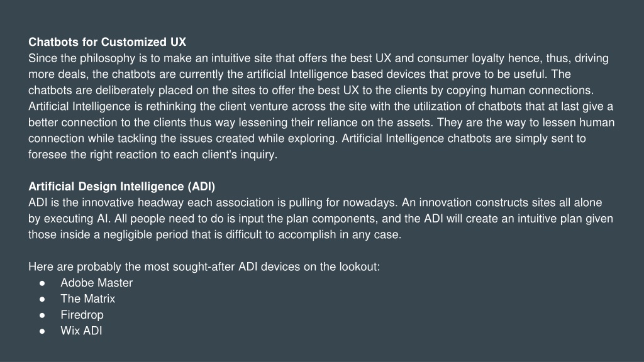Click the words 'by executing AI'
Viewport: 644px width, 362px height.
coord(69,218)
